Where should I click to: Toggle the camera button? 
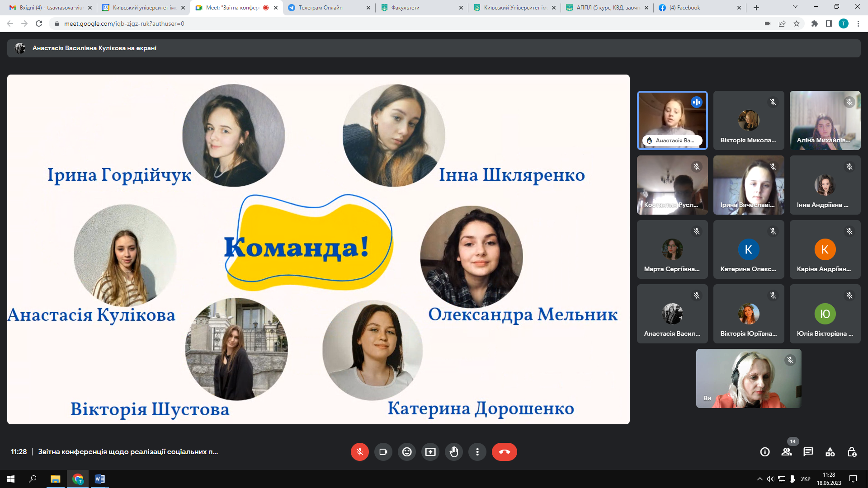[383, 452]
